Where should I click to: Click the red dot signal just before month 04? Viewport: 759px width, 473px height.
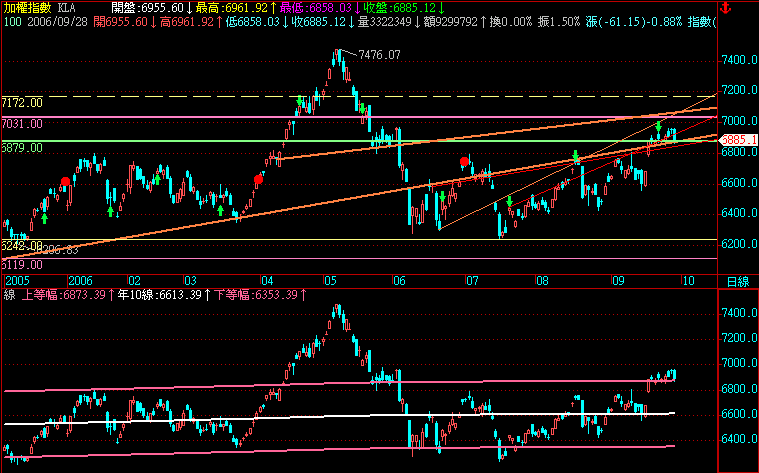coord(259,178)
